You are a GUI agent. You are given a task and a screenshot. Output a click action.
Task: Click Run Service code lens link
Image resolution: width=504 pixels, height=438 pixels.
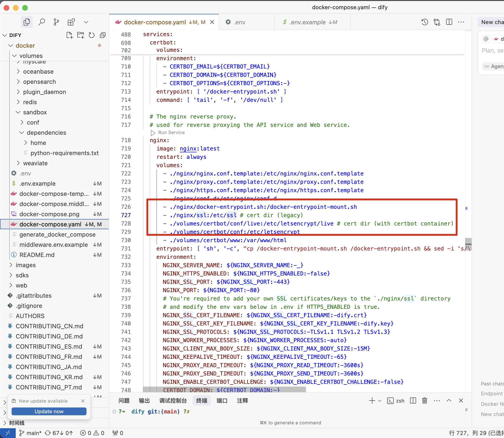(171, 132)
